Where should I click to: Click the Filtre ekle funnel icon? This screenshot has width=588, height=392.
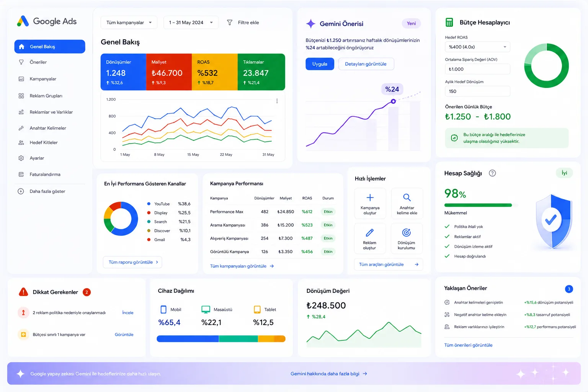[230, 23]
